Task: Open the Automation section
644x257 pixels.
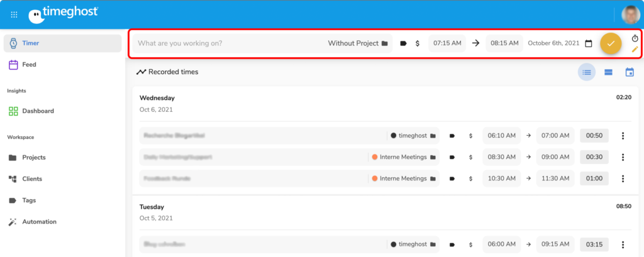Action: click(x=39, y=222)
